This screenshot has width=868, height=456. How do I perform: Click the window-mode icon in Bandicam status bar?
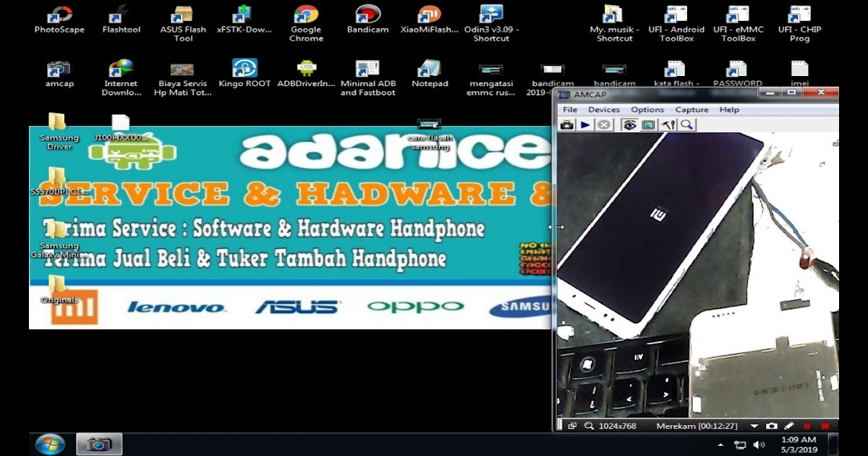coord(571,426)
